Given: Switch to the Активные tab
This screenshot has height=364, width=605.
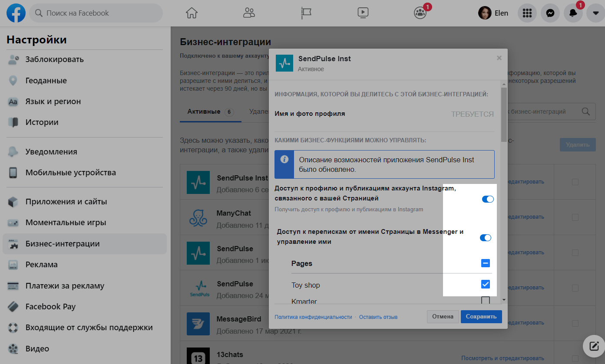Looking at the screenshot, I should coord(210,112).
